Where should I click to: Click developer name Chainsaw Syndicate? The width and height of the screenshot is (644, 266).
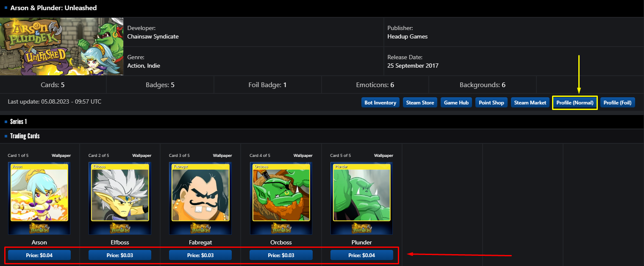[x=153, y=36]
